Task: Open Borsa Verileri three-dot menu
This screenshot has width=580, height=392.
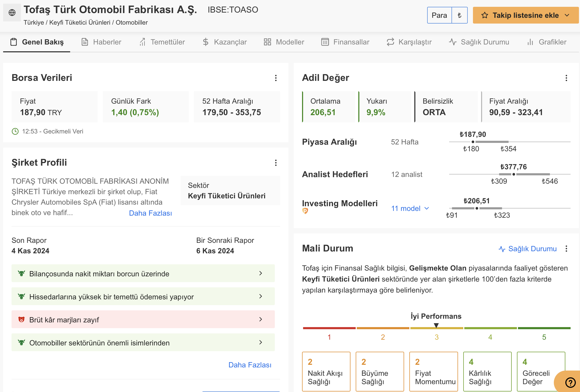Action: pyautogui.click(x=276, y=78)
